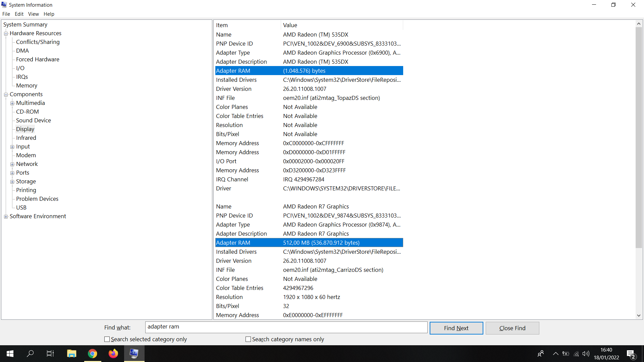Select Problem Devices in the tree
Viewport: 644px width, 362px height.
pyautogui.click(x=37, y=199)
